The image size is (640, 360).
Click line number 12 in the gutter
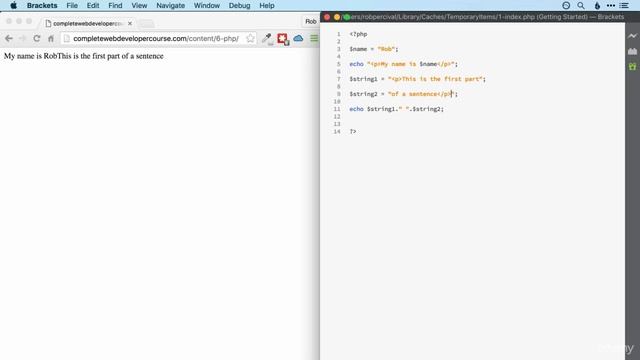[337, 116]
